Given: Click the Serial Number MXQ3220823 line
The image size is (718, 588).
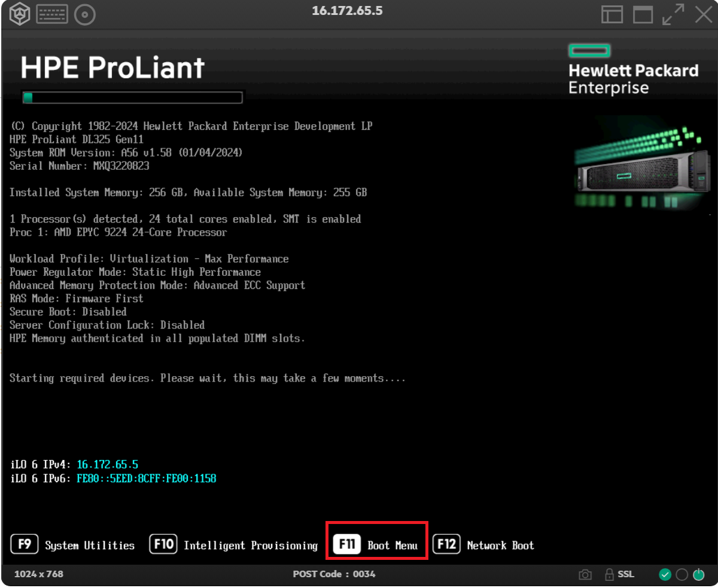Looking at the screenshot, I should [x=80, y=166].
